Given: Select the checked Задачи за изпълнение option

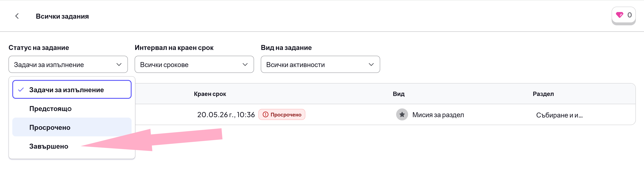Looking at the screenshot, I should coord(72,89).
